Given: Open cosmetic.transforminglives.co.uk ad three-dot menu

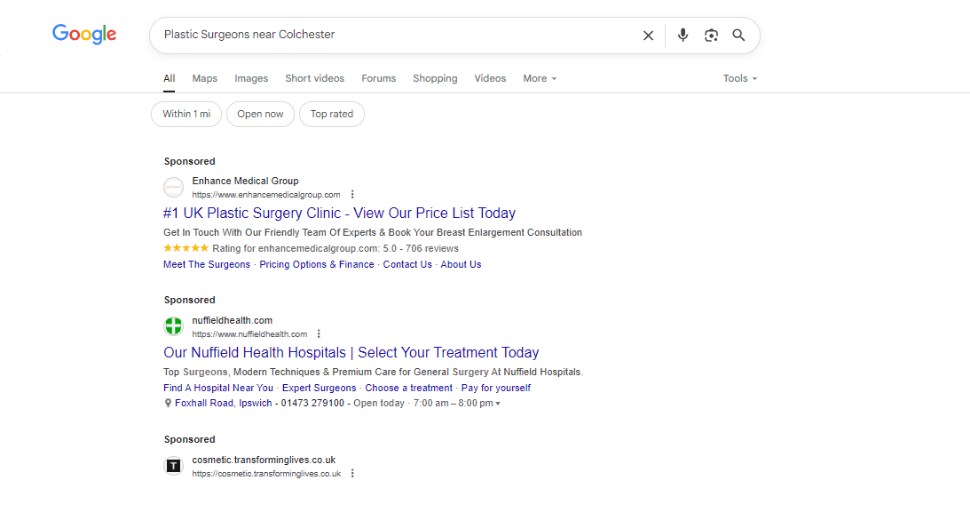Looking at the screenshot, I should (x=352, y=474).
